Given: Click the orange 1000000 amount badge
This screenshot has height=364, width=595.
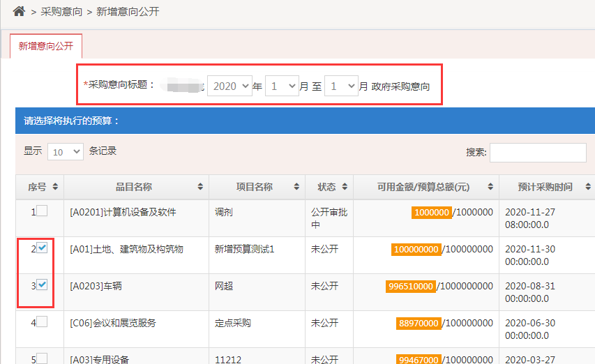Looking at the screenshot, I should point(432,212).
